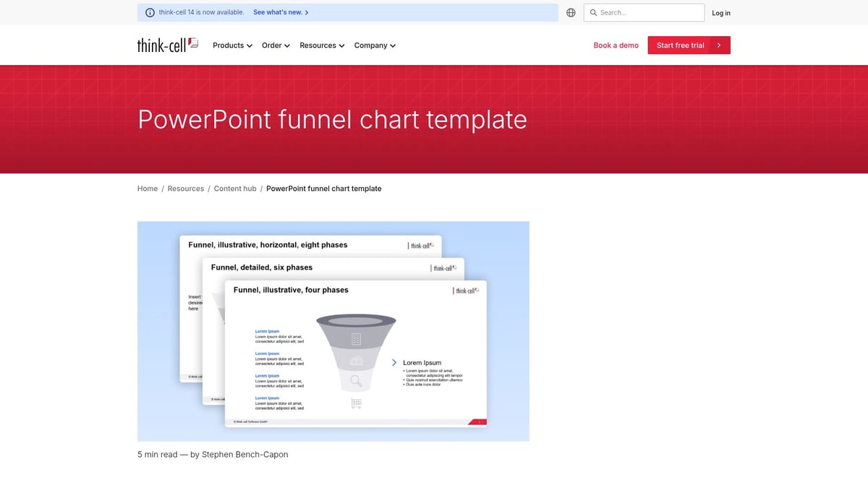Click the magnifying glass in the search bar
The width and height of the screenshot is (868, 488).
pos(595,12)
